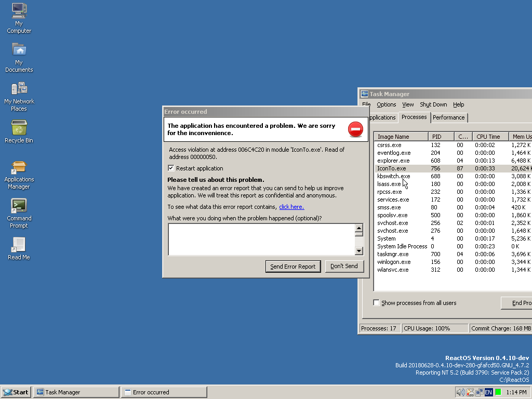Click the Send Error Report button
Screen dimensions: 532x399
click(293, 267)
